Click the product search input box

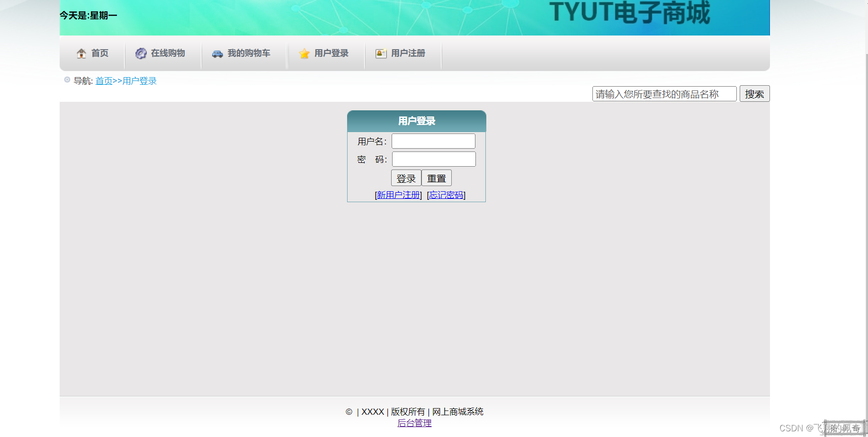(x=664, y=93)
